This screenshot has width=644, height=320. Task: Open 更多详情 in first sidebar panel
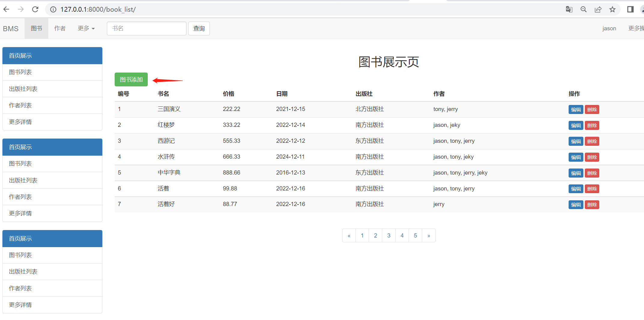click(x=52, y=122)
